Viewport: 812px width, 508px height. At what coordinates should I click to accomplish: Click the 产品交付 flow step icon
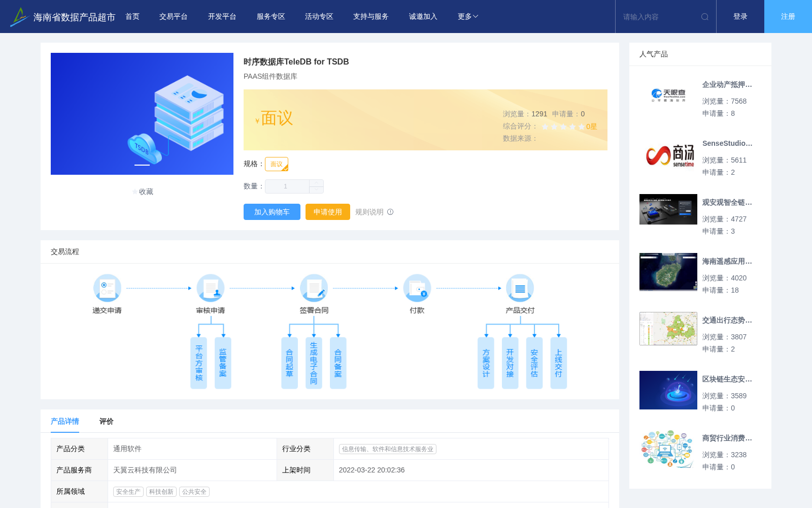[520, 288]
